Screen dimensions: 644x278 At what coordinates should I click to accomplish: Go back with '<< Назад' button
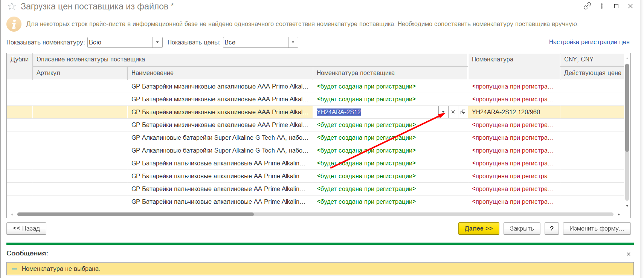tap(26, 228)
